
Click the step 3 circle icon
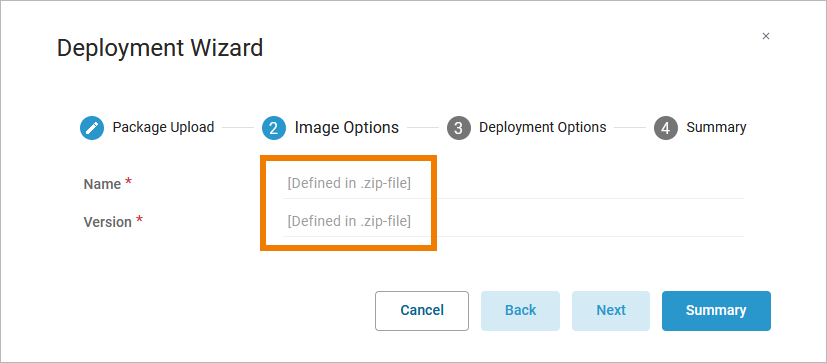[x=459, y=128]
